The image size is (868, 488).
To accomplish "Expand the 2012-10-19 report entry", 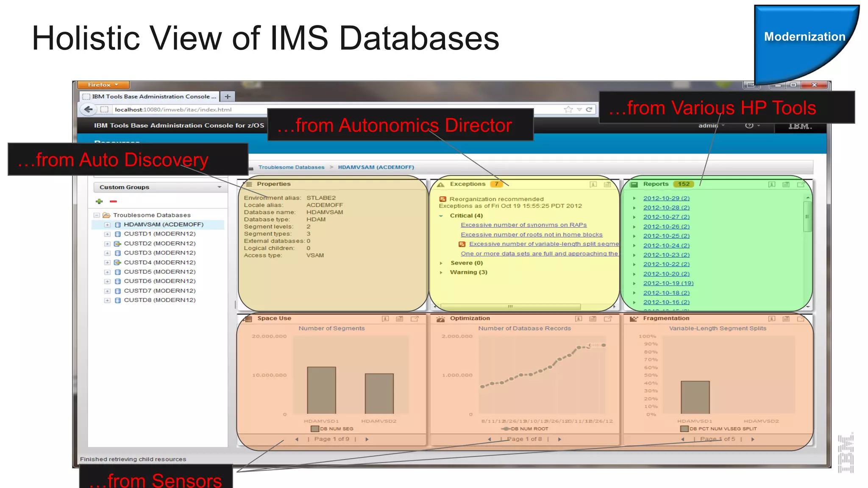I will [x=634, y=283].
